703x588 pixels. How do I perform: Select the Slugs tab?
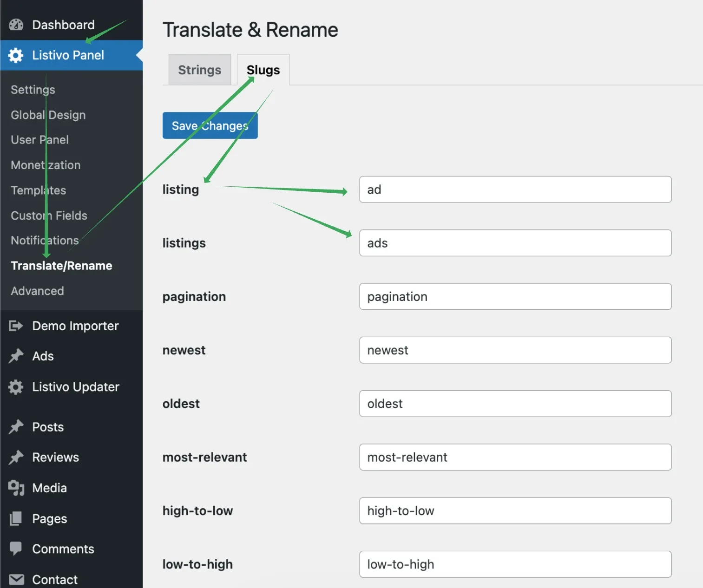(x=263, y=70)
